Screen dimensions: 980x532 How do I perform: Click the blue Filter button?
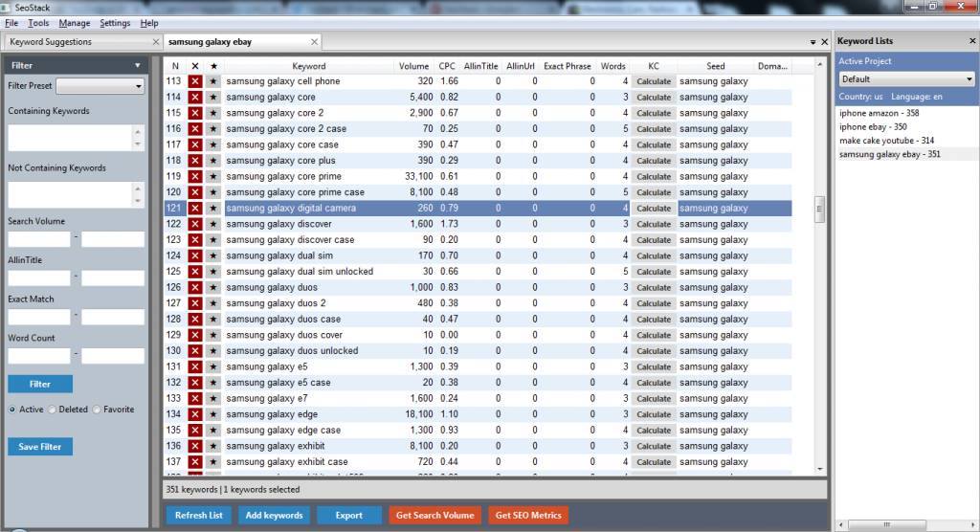tap(40, 384)
